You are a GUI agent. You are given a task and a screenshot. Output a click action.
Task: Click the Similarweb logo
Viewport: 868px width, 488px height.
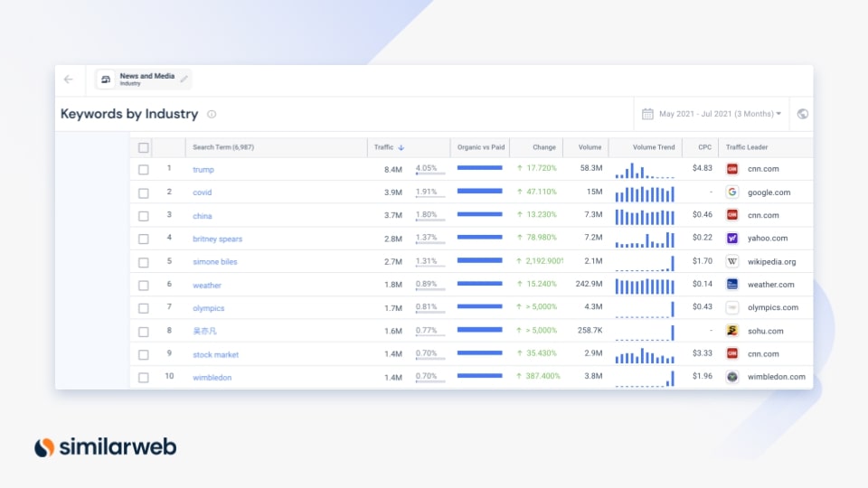click(x=105, y=447)
